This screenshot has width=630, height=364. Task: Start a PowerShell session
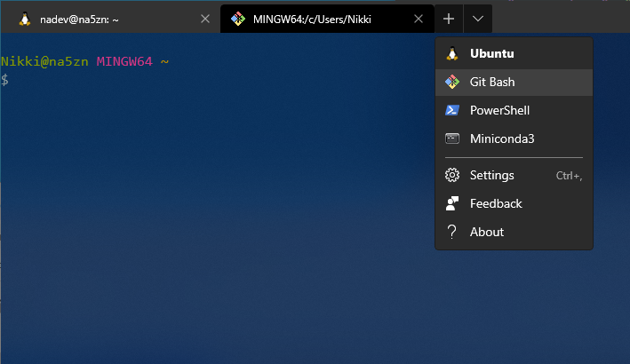(514, 110)
